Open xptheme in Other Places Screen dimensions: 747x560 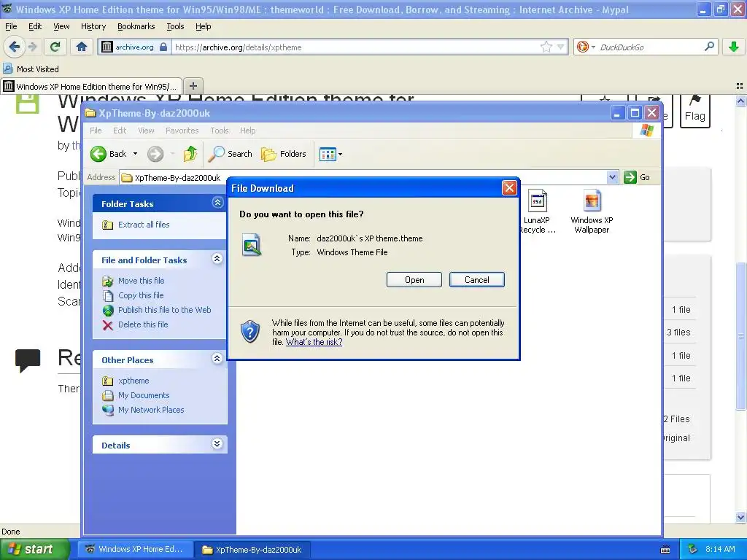(133, 381)
